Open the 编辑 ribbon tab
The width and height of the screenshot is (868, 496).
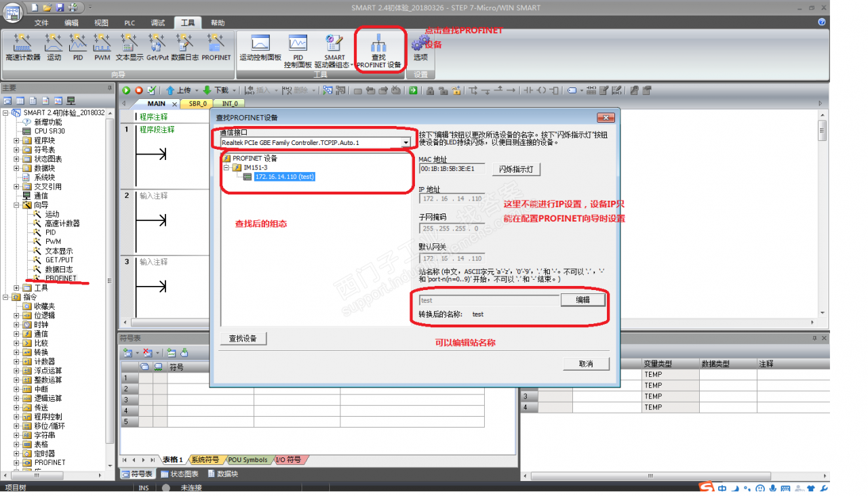71,22
